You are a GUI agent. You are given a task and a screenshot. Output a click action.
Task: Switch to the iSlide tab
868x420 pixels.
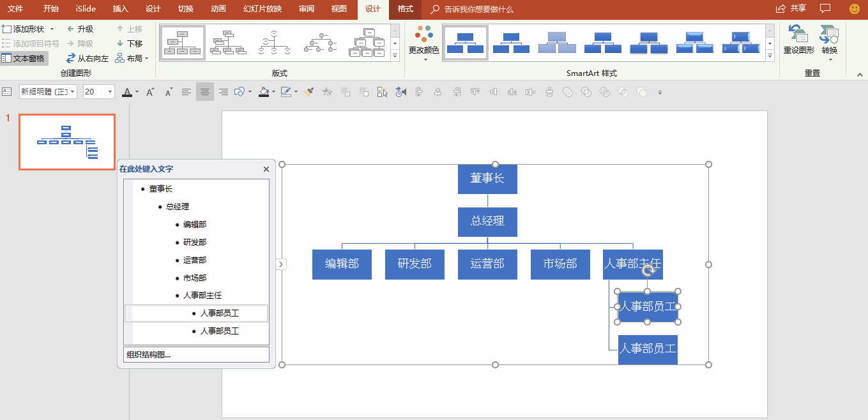[x=85, y=9]
